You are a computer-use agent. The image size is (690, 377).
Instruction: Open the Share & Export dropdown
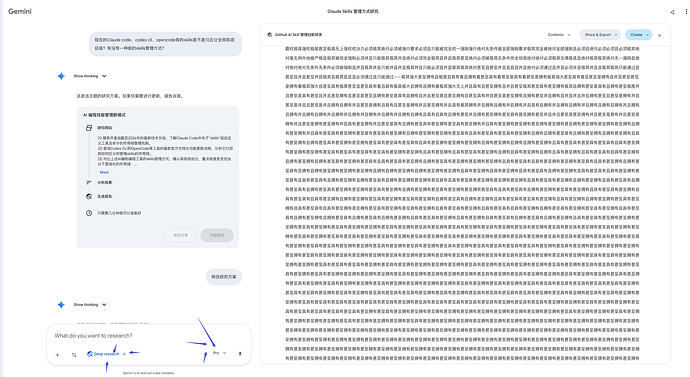[600, 35]
